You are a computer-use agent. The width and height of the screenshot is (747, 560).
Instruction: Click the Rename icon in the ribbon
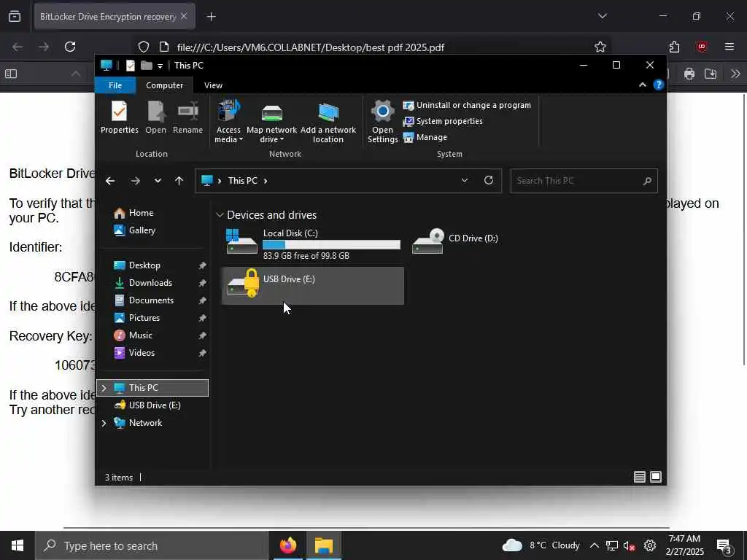(187, 117)
